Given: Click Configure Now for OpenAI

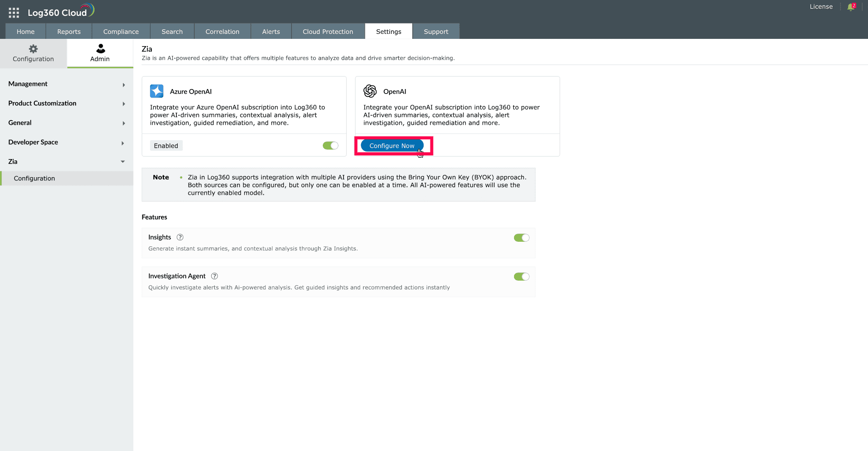Looking at the screenshot, I should [x=392, y=146].
